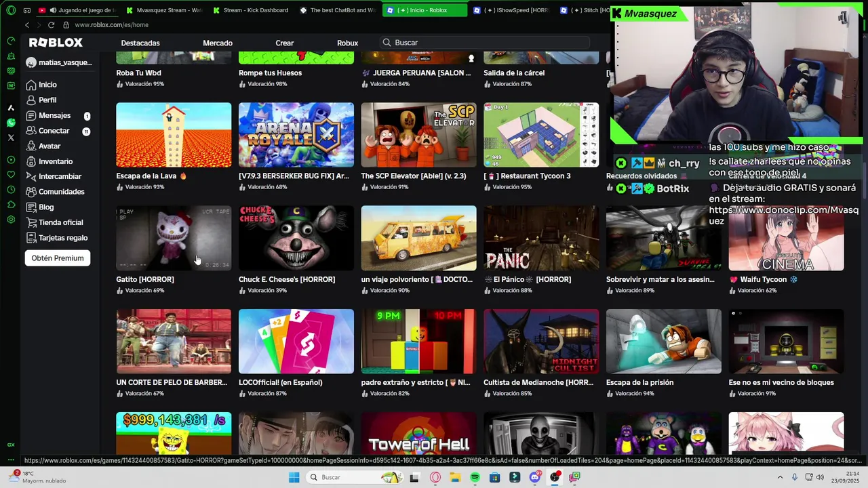The width and height of the screenshot is (868, 488).
Task: Open Chuck E. Cheese's [HORROR] thumbnail
Action: [296, 238]
